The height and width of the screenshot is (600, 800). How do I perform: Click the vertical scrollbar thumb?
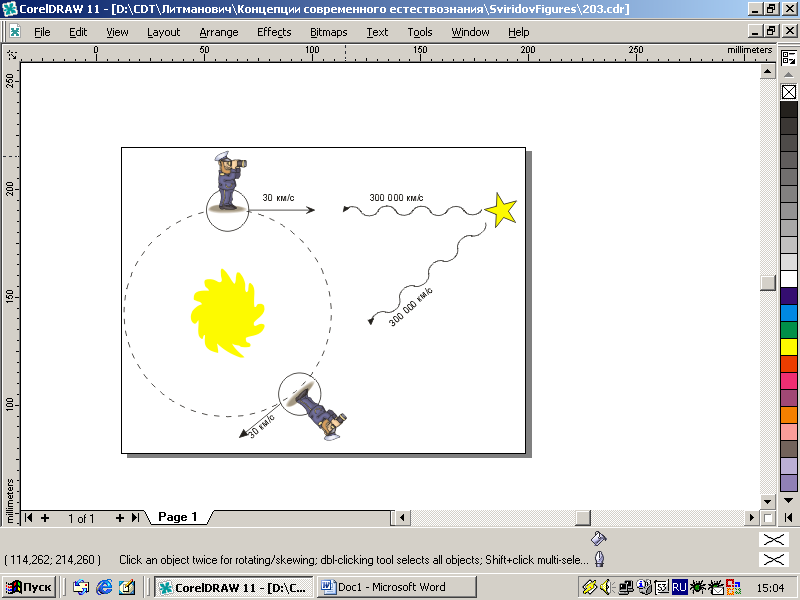tap(767, 283)
